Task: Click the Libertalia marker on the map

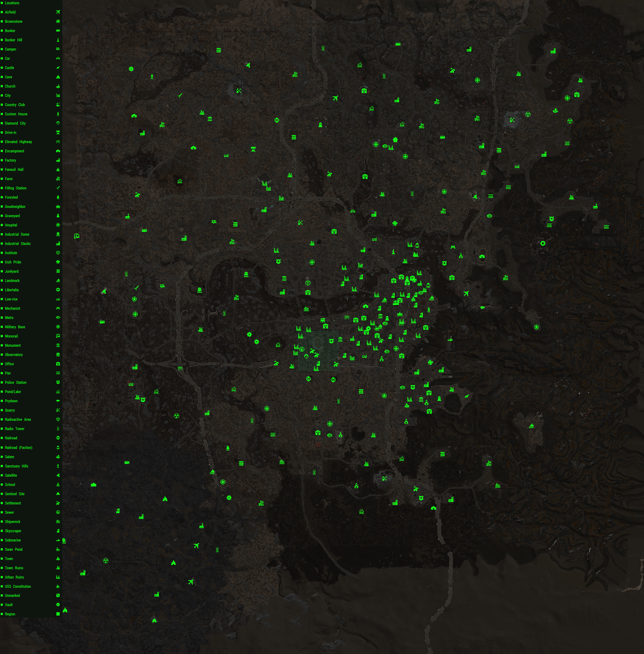Action: [x=543, y=243]
